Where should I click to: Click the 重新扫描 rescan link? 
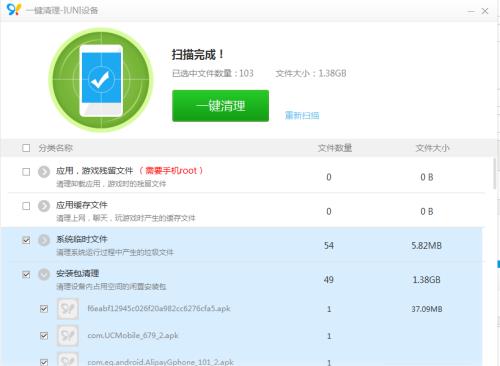coord(302,115)
